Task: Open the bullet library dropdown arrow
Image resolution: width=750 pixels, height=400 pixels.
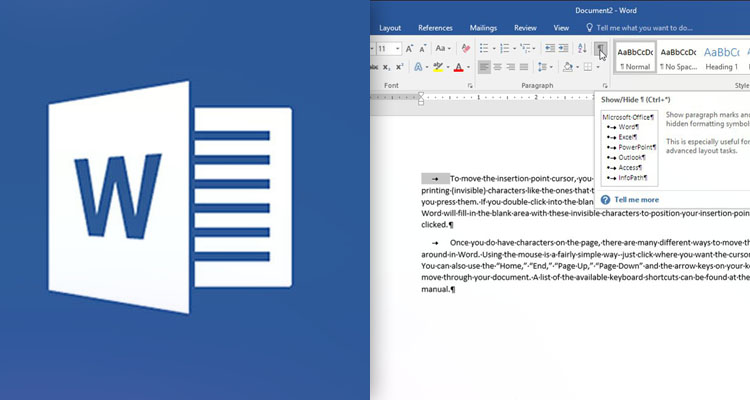Action: point(494,48)
